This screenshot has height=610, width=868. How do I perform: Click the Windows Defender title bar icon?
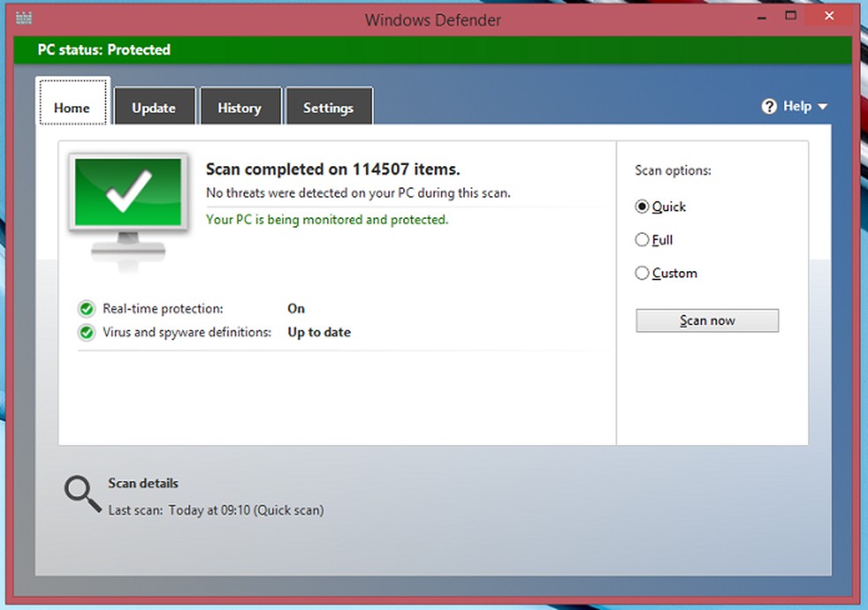[x=23, y=16]
